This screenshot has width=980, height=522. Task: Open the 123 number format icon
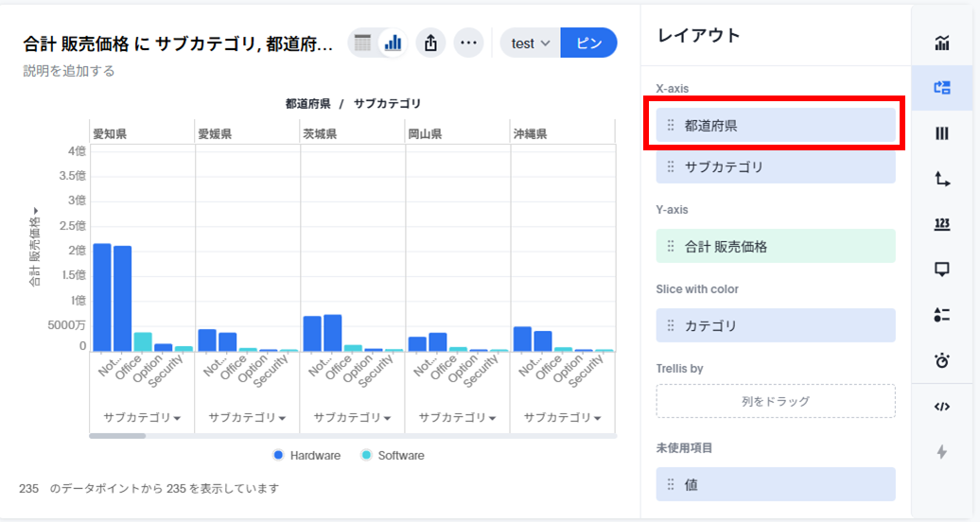click(941, 224)
